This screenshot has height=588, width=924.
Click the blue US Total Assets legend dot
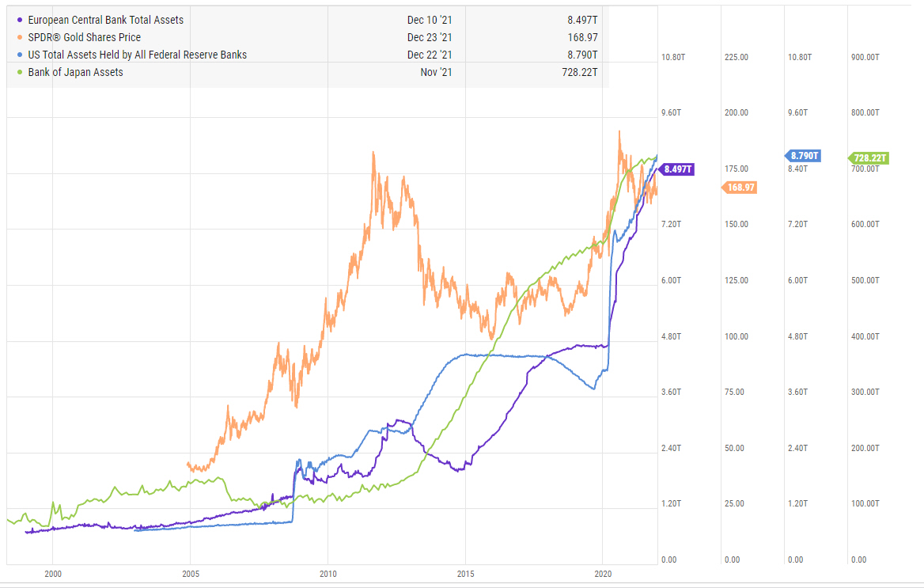pyautogui.click(x=20, y=55)
